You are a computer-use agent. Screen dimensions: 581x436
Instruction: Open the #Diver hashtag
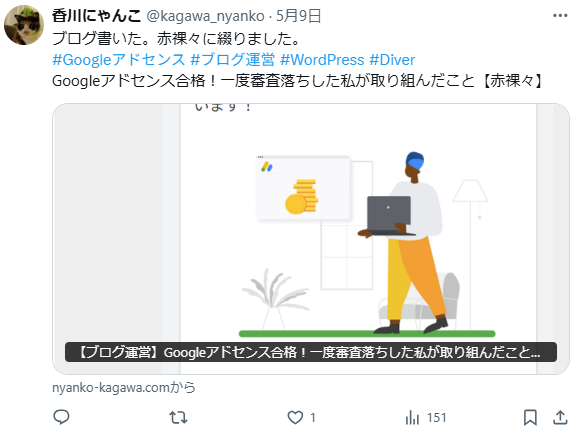coord(392,60)
